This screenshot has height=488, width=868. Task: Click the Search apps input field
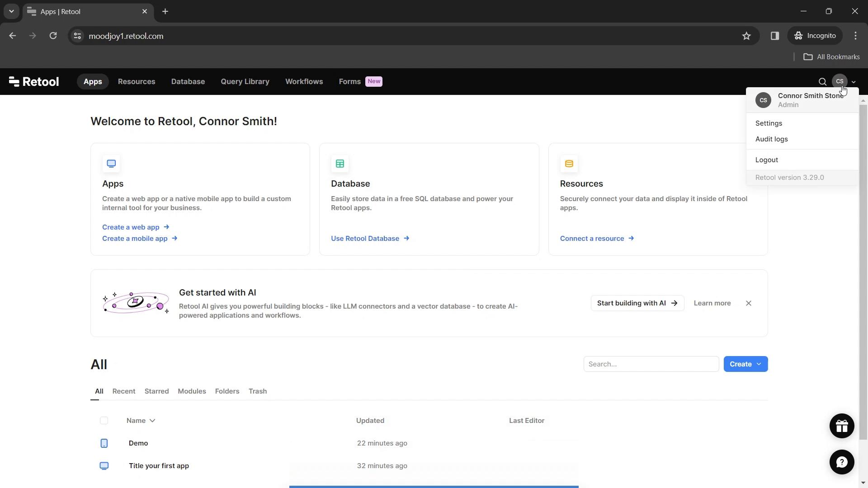(x=651, y=364)
